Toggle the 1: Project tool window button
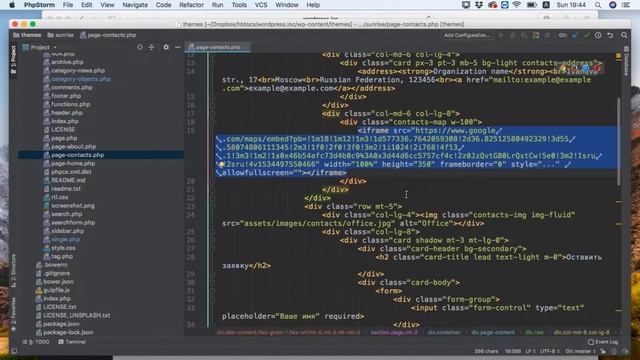The image size is (640, 360). tap(13, 59)
